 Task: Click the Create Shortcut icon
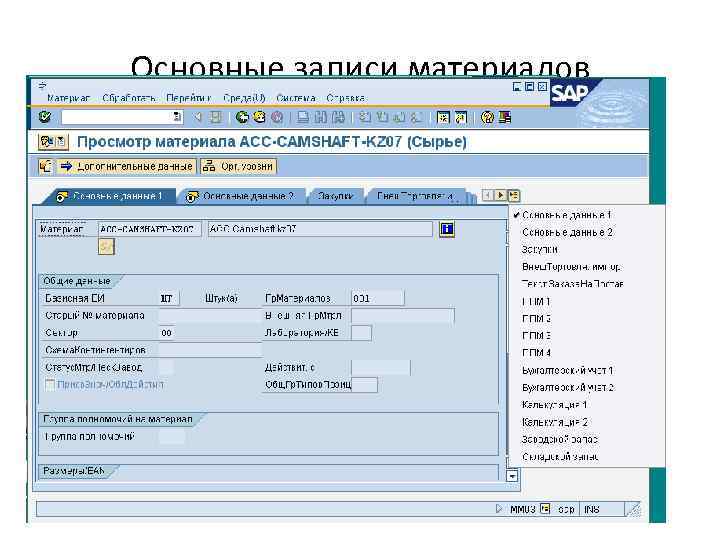(x=461, y=118)
